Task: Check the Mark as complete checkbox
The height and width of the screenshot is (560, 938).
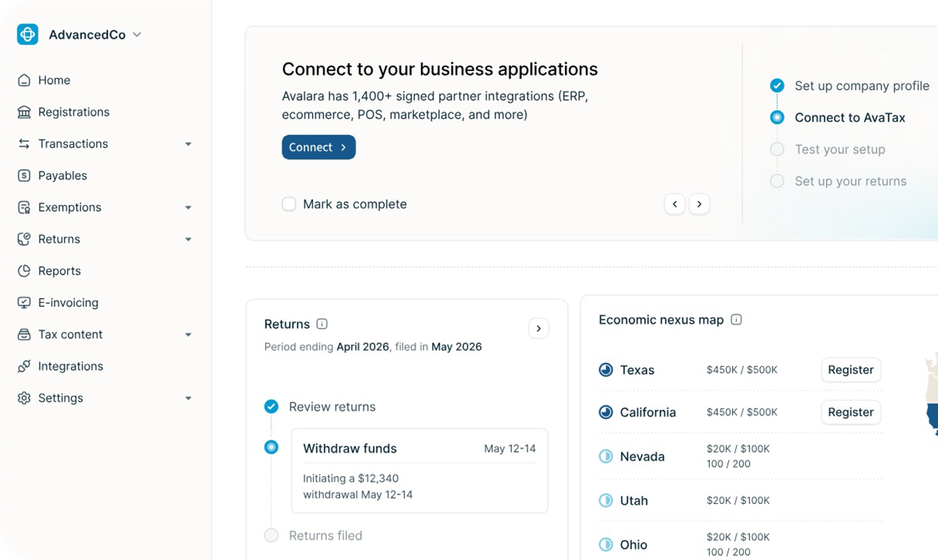Action: click(x=289, y=204)
